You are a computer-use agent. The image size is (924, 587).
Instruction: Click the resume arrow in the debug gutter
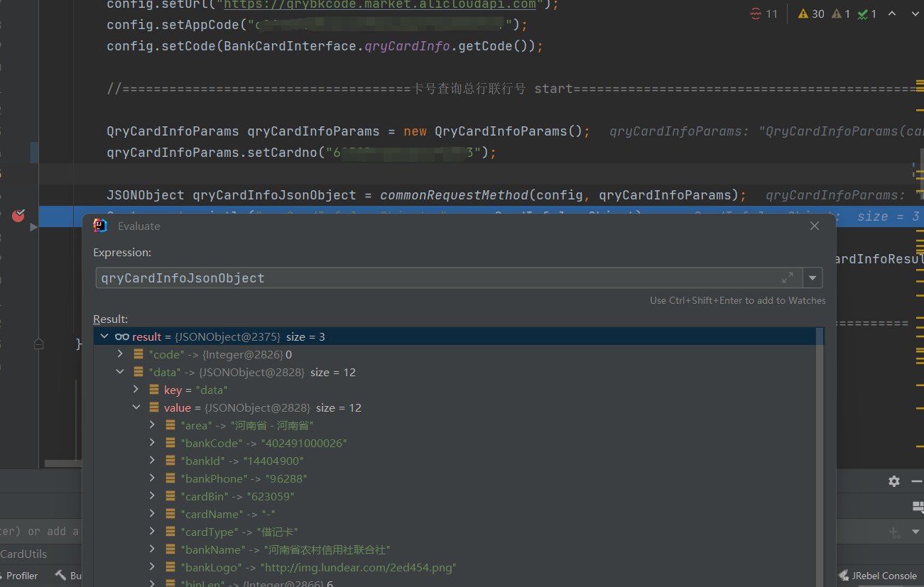coord(33,227)
